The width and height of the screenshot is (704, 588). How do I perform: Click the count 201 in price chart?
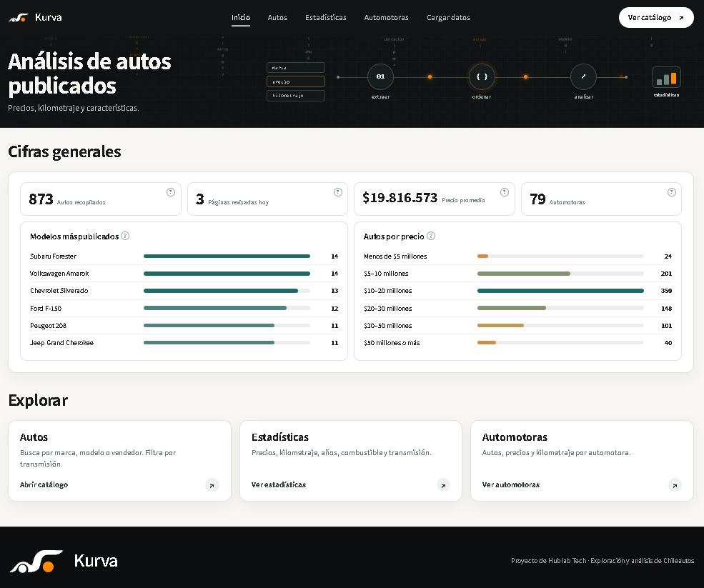tap(666, 274)
